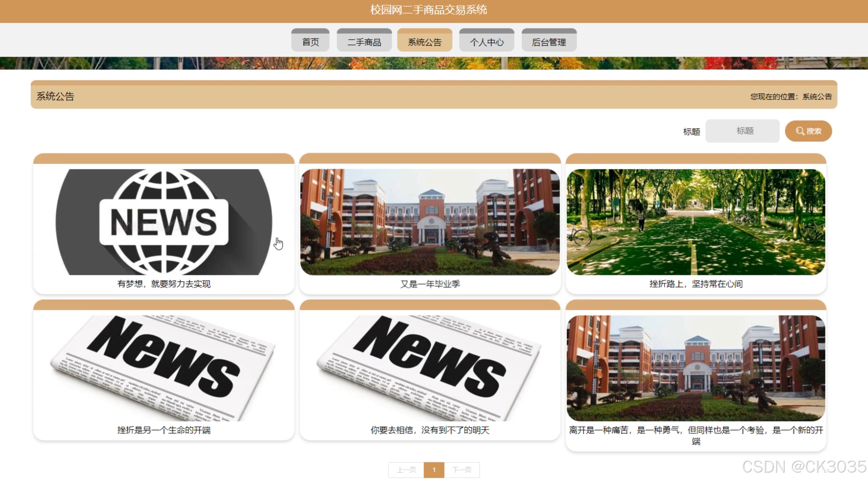Open the 后台管理 tab
The height and width of the screenshot is (481, 868).
(549, 42)
